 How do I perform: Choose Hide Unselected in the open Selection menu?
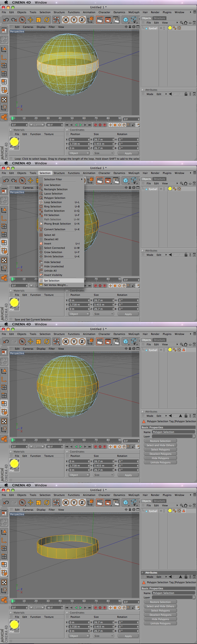click(x=54, y=266)
